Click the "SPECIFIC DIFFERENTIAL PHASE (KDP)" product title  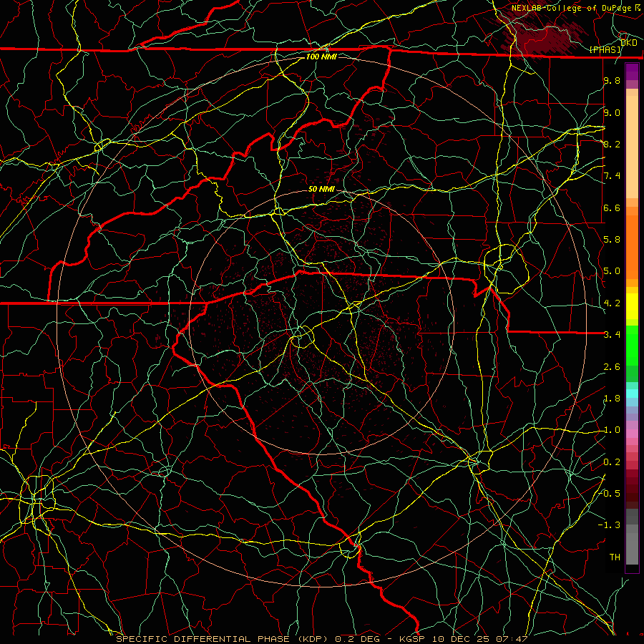222,639
